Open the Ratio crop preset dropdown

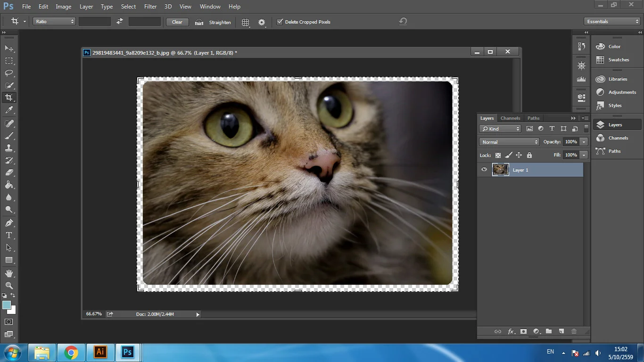click(x=54, y=22)
